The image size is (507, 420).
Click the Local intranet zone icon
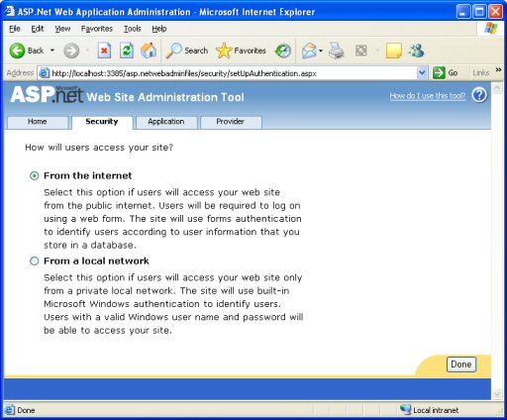pyautogui.click(x=405, y=410)
